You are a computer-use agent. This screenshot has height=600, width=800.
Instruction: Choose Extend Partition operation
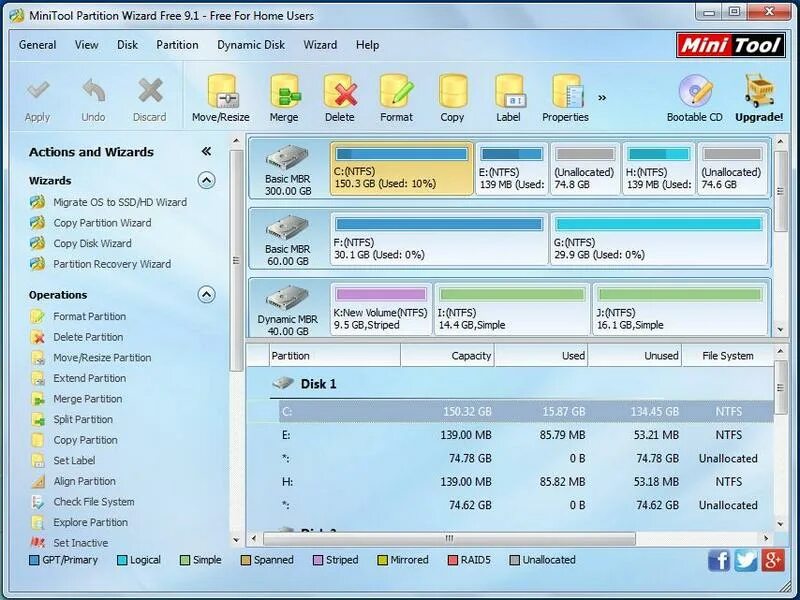click(x=89, y=378)
